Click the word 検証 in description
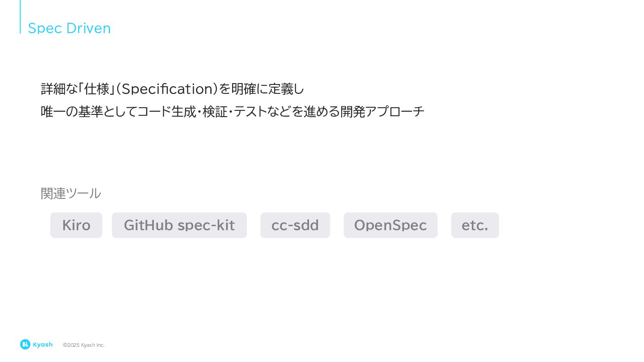Viewport: 644px width, 362px height. [215, 111]
